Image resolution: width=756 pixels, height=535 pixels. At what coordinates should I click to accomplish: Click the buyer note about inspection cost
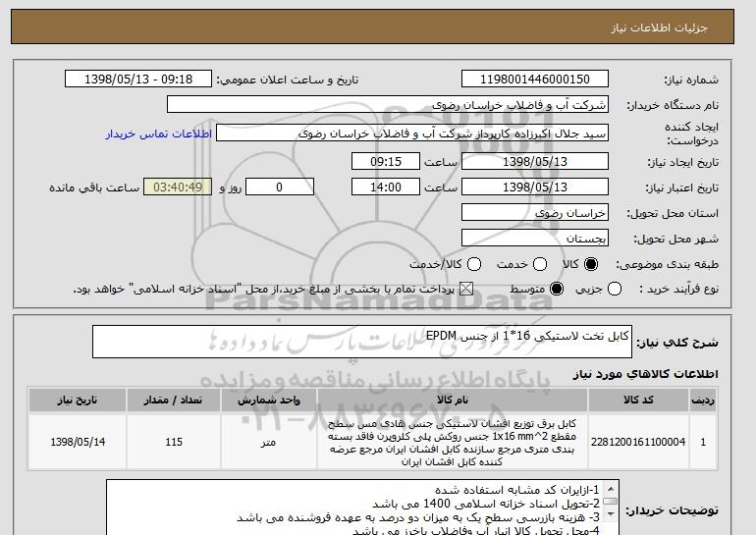click(418, 517)
